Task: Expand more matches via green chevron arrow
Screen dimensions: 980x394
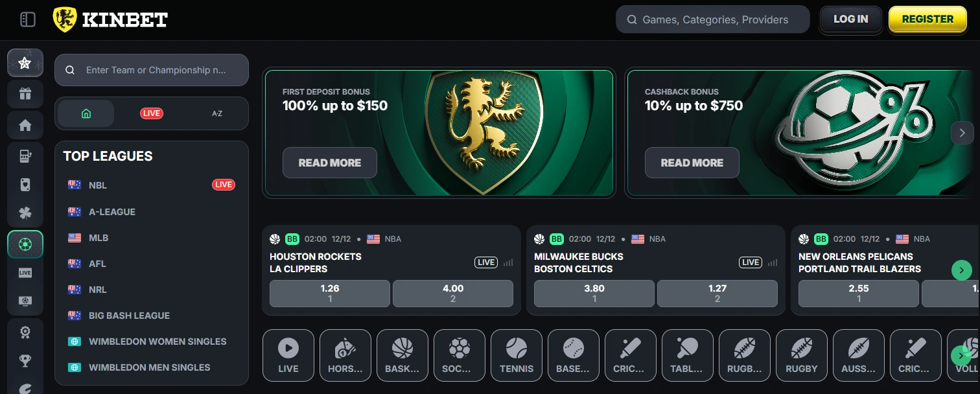Action: point(962,270)
